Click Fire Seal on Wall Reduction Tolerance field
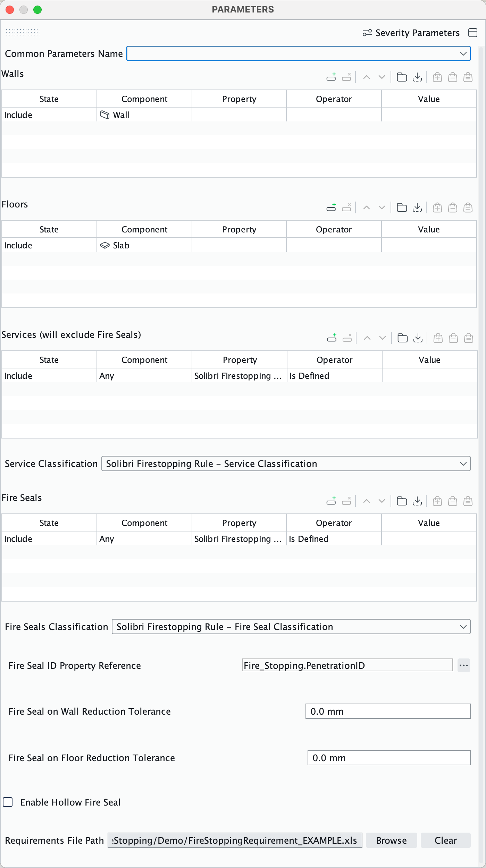This screenshot has height=868, width=486. [x=387, y=712]
